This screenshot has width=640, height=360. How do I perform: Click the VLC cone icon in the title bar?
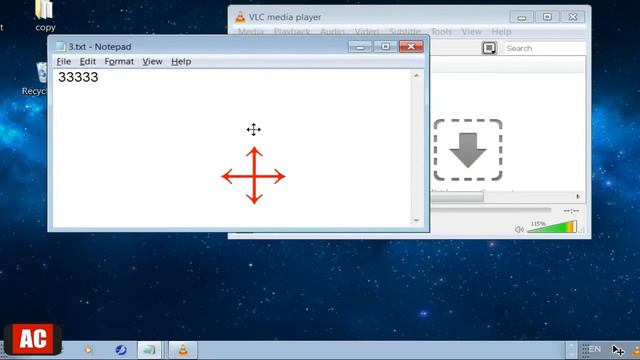pyautogui.click(x=240, y=17)
